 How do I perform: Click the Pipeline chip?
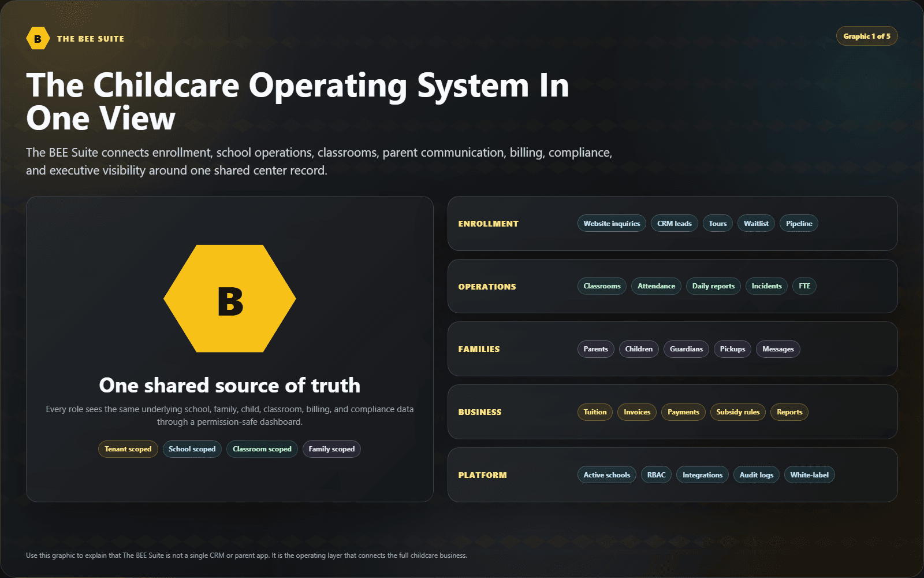click(x=799, y=224)
